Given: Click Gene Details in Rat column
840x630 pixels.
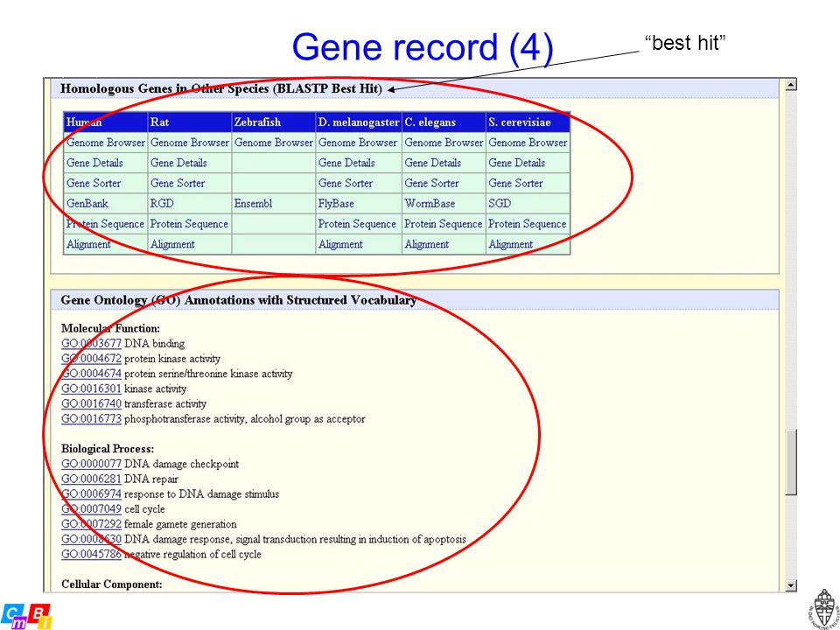Looking at the screenshot, I should (178, 163).
